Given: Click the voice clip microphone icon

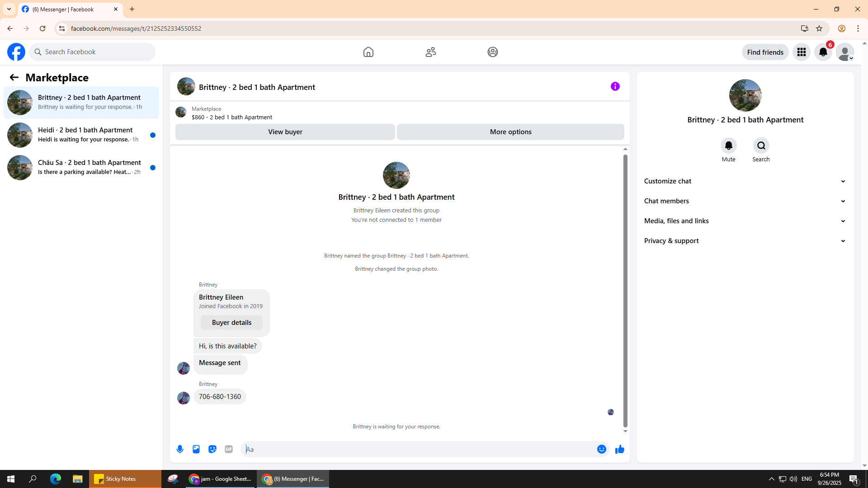Looking at the screenshot, I should (x=180, y=449).
